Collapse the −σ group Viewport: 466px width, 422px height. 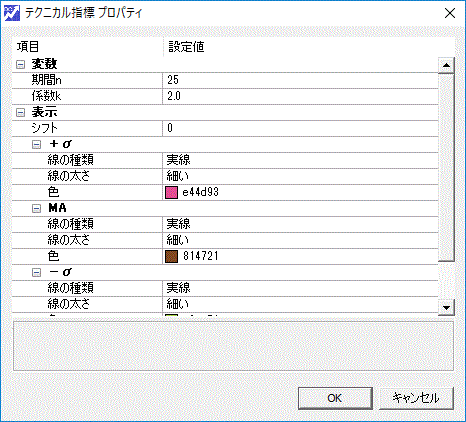(x=36, y=272)
